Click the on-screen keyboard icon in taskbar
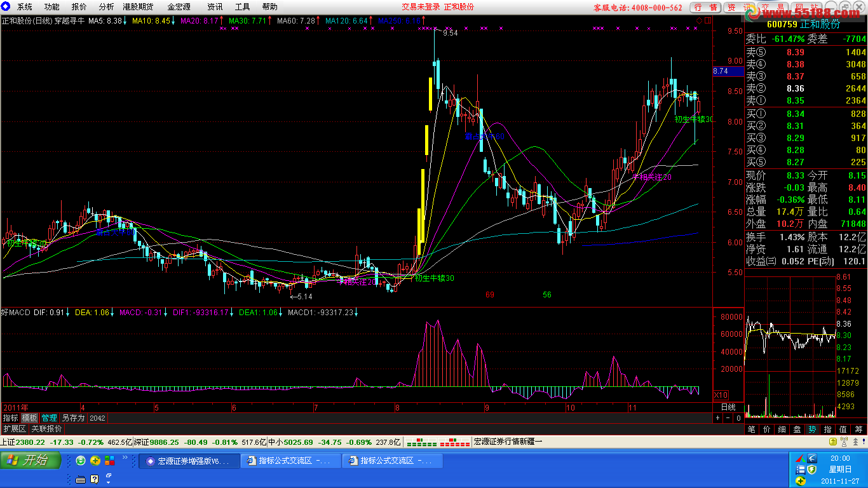868x488 pixels. pos(81,479)
